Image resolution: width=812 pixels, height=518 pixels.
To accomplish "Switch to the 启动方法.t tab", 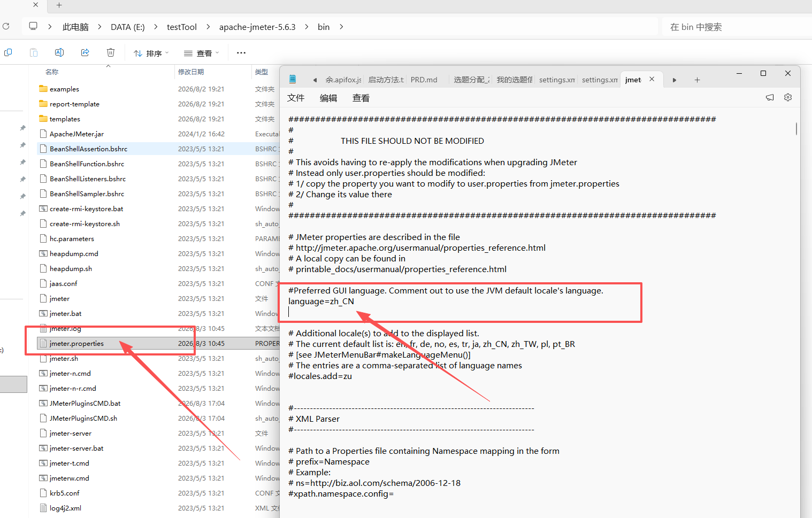I will tap(386, 80).
